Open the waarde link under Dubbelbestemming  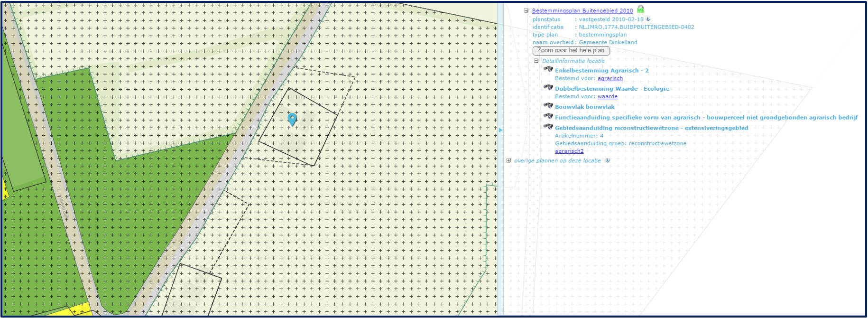(608, 96)
